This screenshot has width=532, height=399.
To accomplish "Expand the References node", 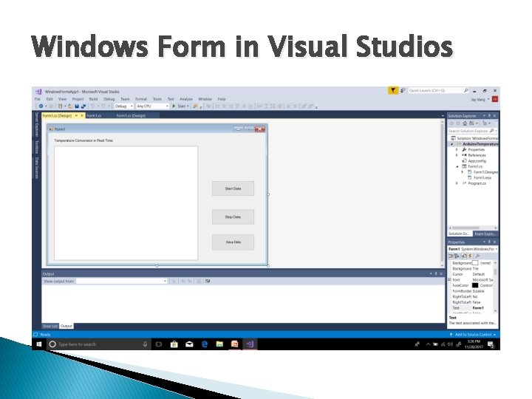I will point(457,155).
